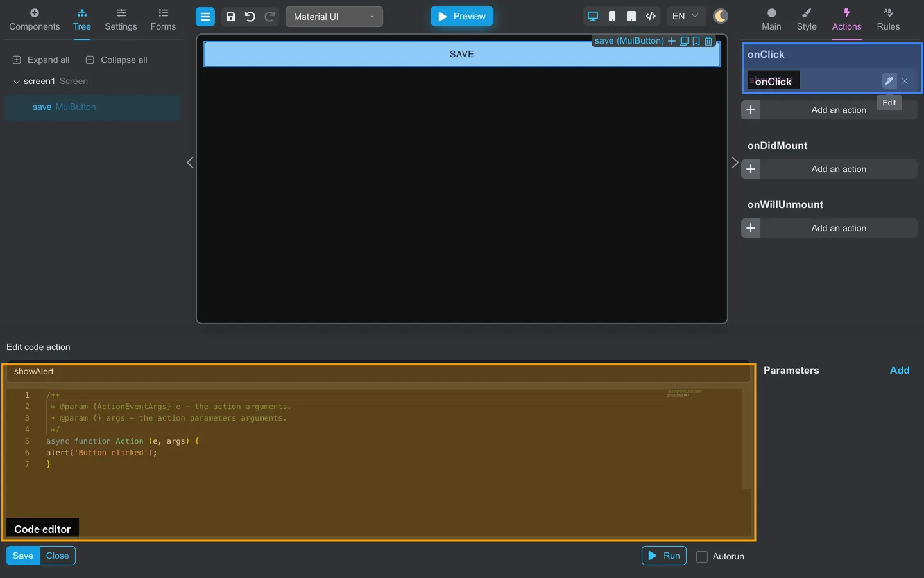Image resolution: width=924 pixels, height=578 pixels.
Task: Click the Save button below code editor
Action: (23, 556)
